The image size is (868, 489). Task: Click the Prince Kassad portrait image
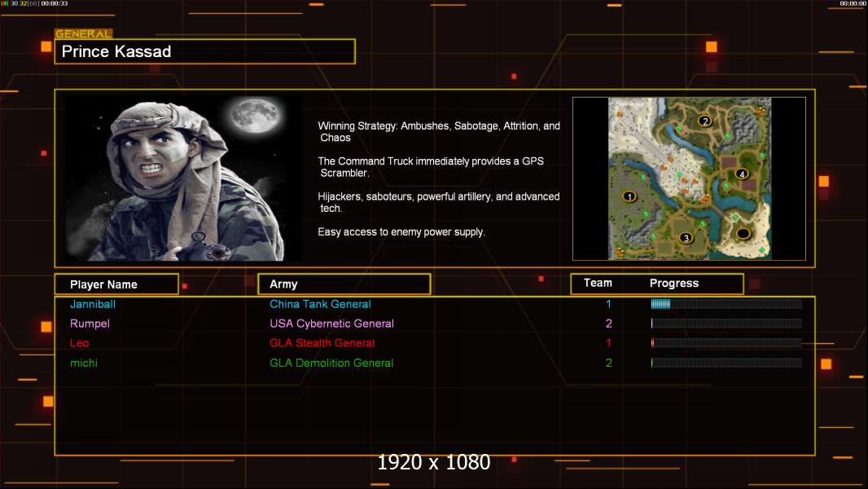(x=184, y=178)
